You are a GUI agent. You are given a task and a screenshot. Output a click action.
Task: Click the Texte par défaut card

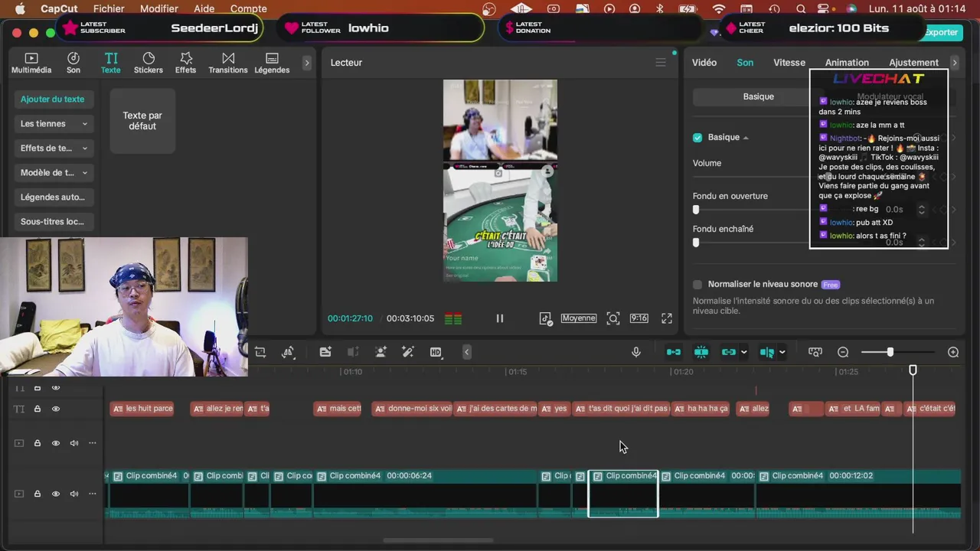click(x=142, y=121)
